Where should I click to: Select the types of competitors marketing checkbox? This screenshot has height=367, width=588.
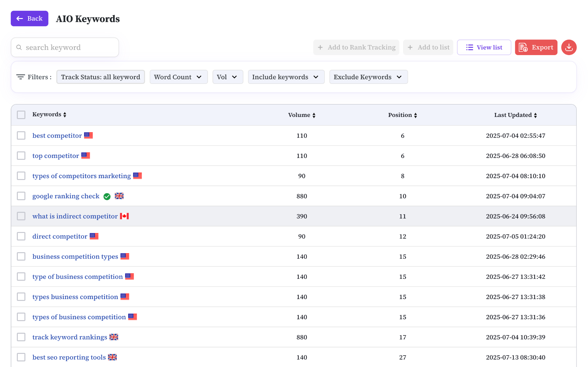pos(21,176)
